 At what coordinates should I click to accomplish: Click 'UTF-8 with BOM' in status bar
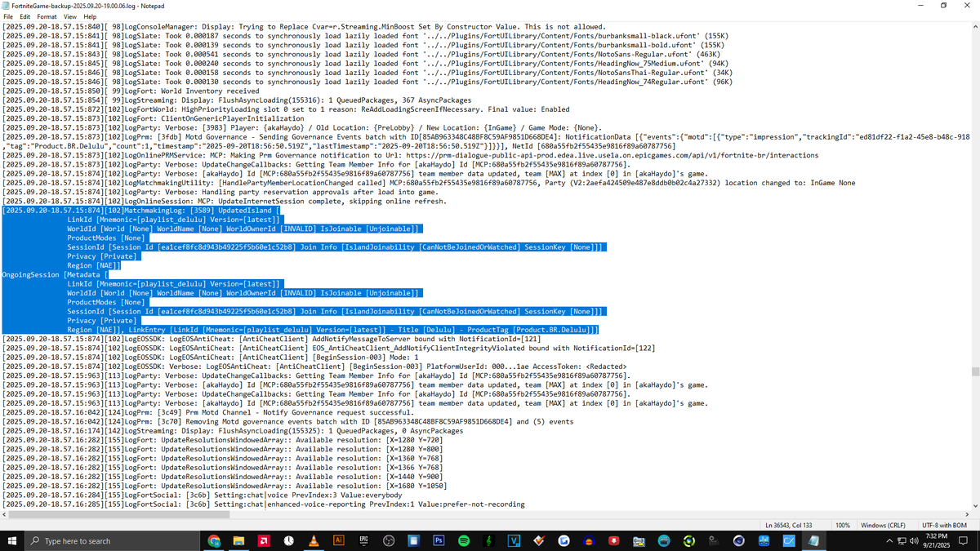(946, 524)
